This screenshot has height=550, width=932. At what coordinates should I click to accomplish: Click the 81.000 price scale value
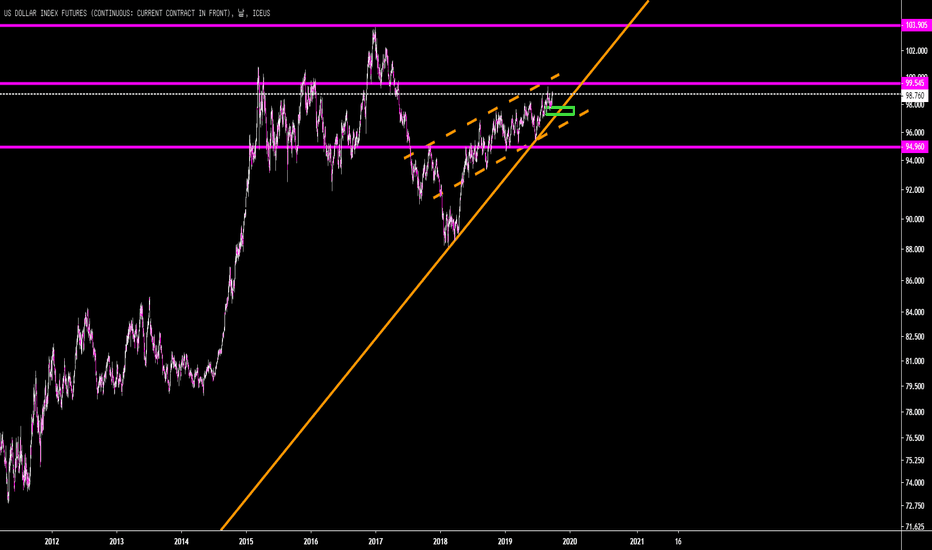click(x=915, y=362)
